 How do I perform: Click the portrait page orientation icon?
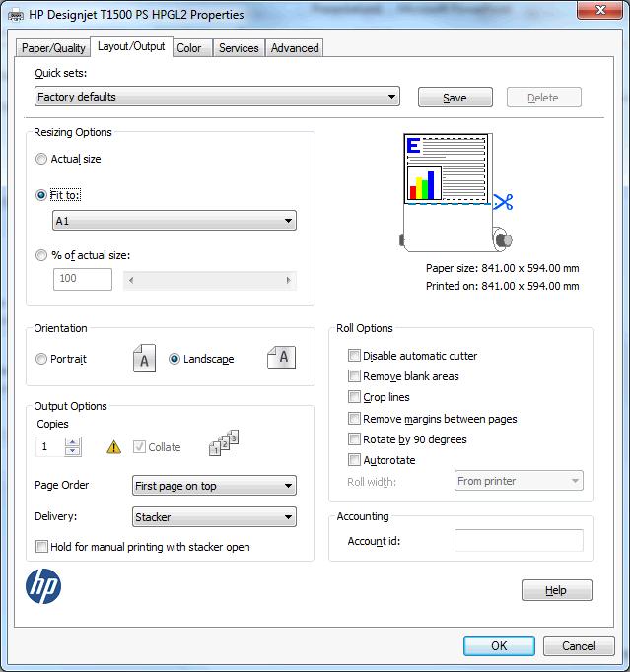tap(144, 359)
